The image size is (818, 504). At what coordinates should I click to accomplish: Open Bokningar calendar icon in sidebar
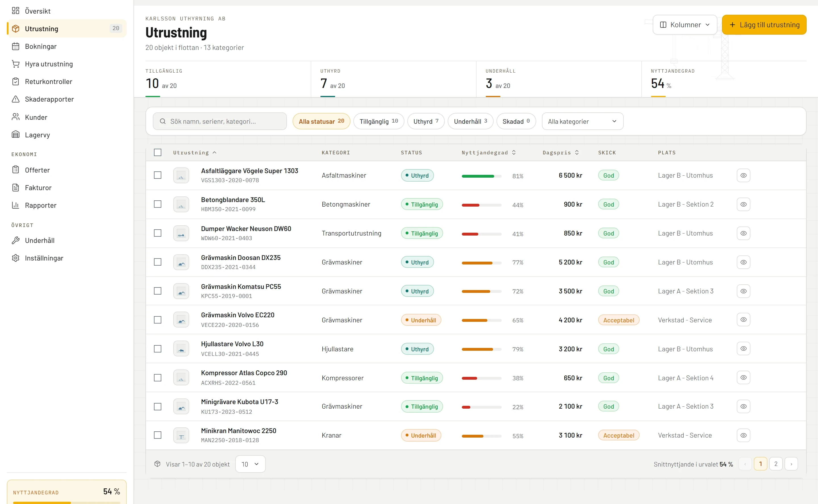(16, 46)
